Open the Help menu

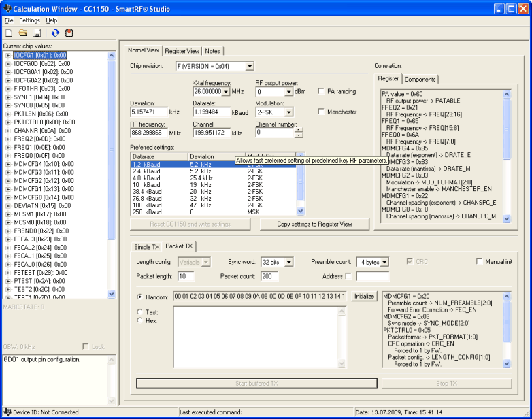52,20
